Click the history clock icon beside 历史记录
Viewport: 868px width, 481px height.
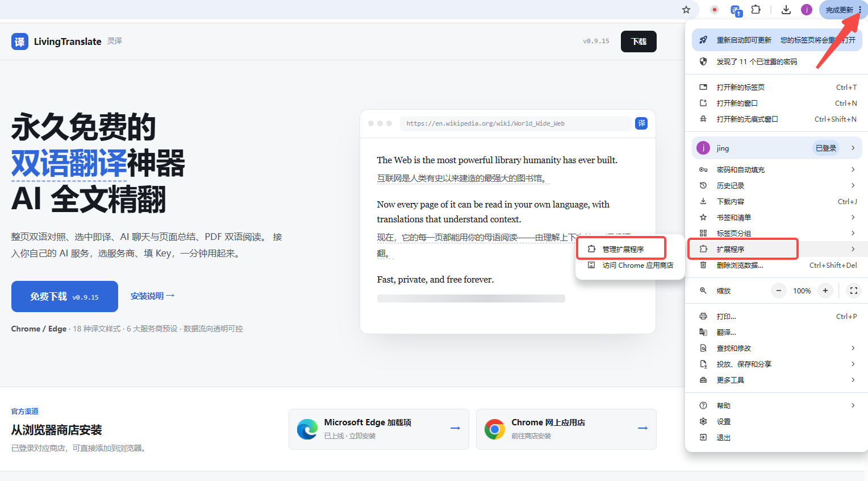point(703,185)
